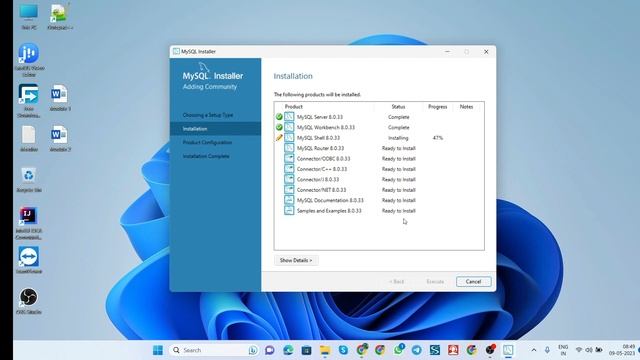Click the MySQL Documentation 8.0.33 product icon
This screenshot has height=360, width=640.
289,200
